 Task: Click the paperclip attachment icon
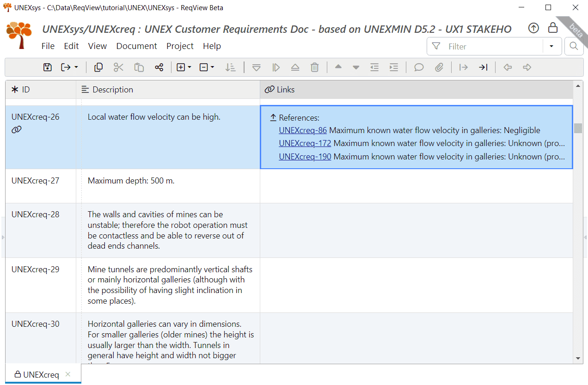pos(439,67)
